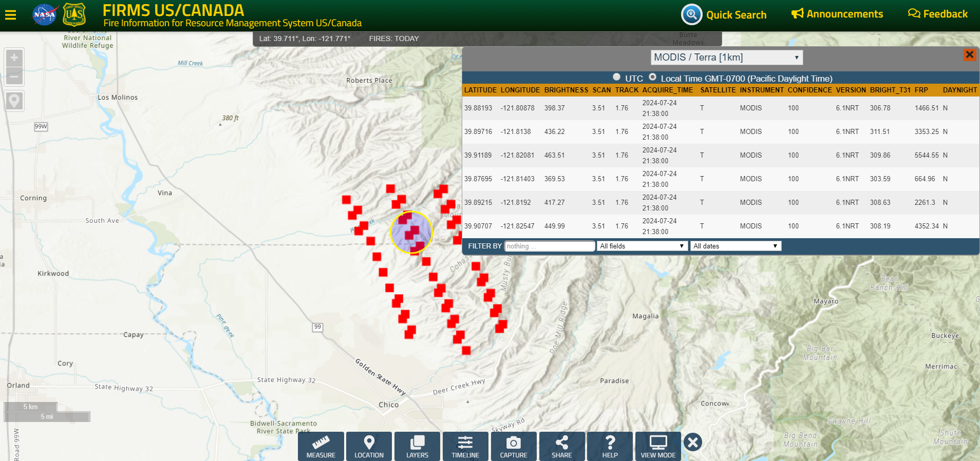Collapse the bottom toolbar with X
The width and height of the screenshot is (980, 461).
click(693, 442)
